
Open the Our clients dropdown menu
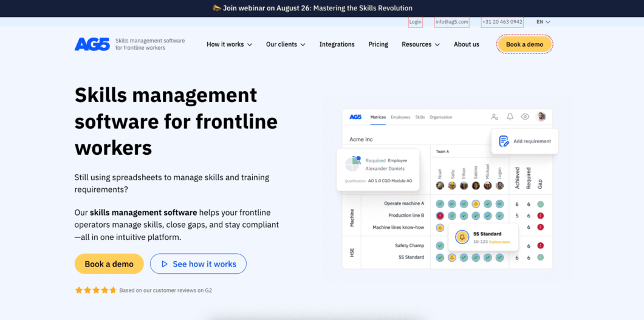point(286,44)
